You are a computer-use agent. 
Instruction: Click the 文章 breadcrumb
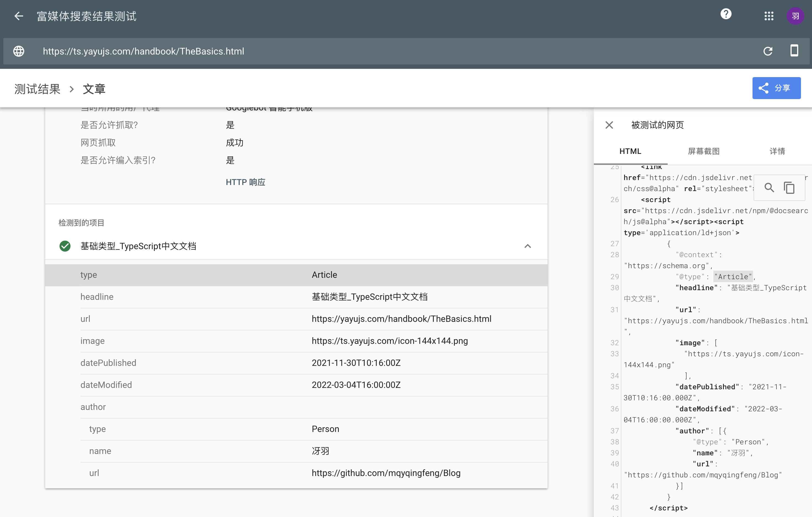tap(94, 89)
